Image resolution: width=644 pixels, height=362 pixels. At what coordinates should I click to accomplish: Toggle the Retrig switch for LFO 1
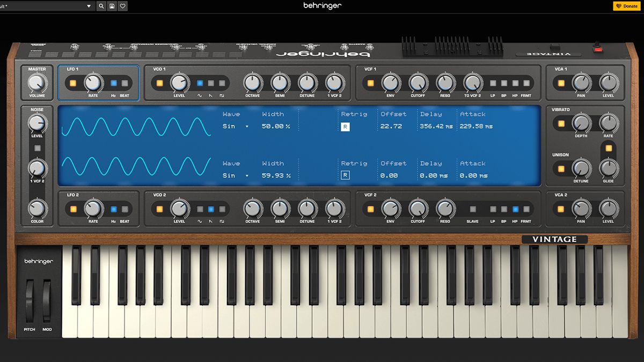coord(345,126)
